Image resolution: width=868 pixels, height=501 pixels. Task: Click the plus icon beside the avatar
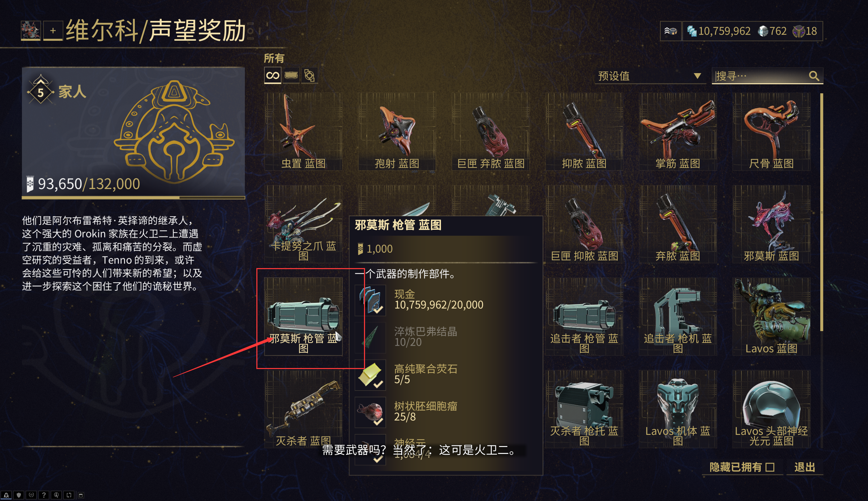click(53, 31)
